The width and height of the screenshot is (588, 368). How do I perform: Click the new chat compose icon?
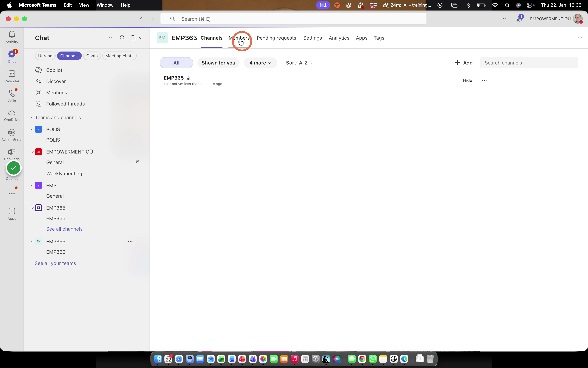click(x=133, y=38)
